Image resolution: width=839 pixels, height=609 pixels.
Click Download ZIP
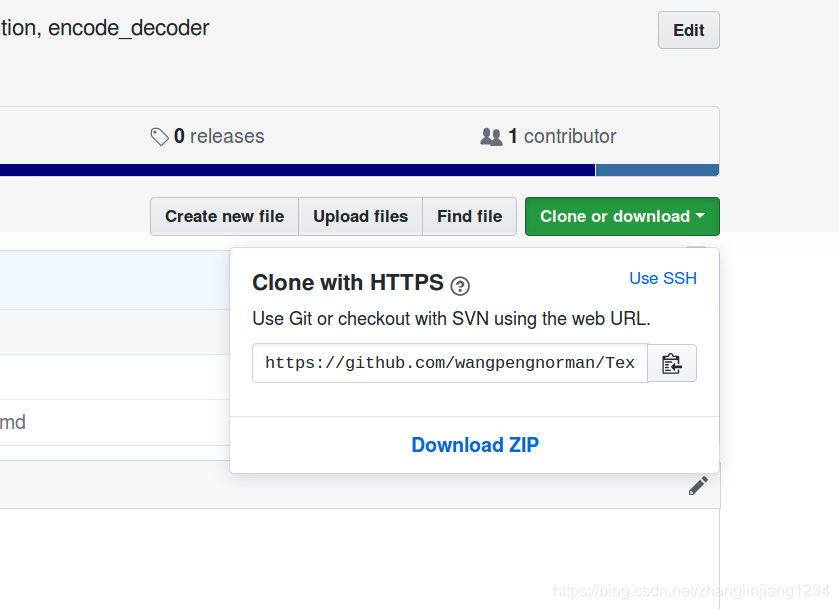[x=475, y=445]
